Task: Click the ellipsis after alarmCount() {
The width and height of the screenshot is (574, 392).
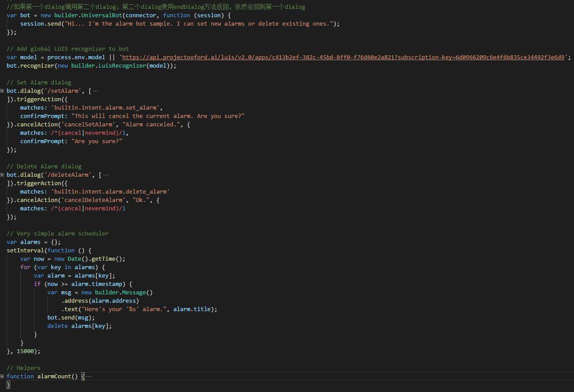Action: click(x=89, y=376)
